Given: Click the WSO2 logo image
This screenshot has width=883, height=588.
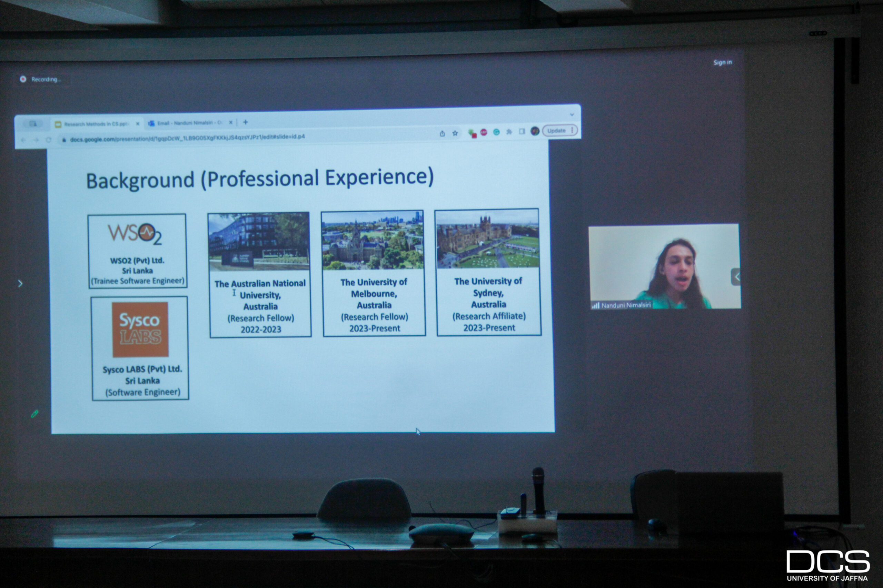Looking at the screenshot, I should (135, 234).
